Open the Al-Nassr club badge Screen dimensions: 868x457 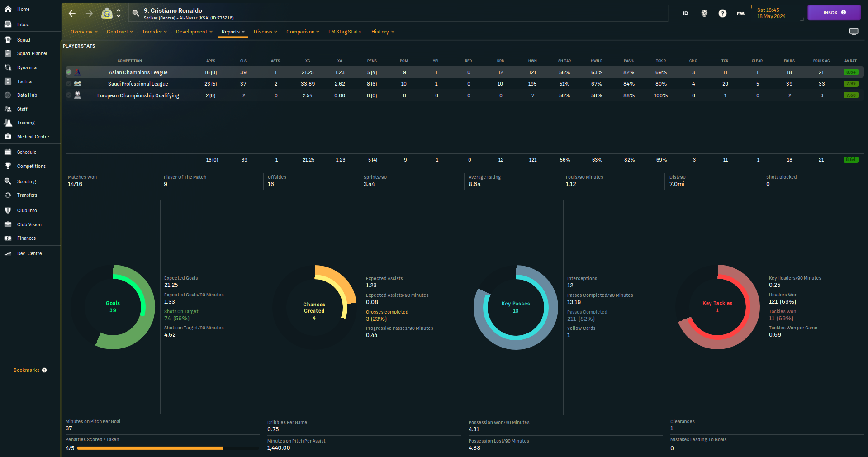click(107, 14)
